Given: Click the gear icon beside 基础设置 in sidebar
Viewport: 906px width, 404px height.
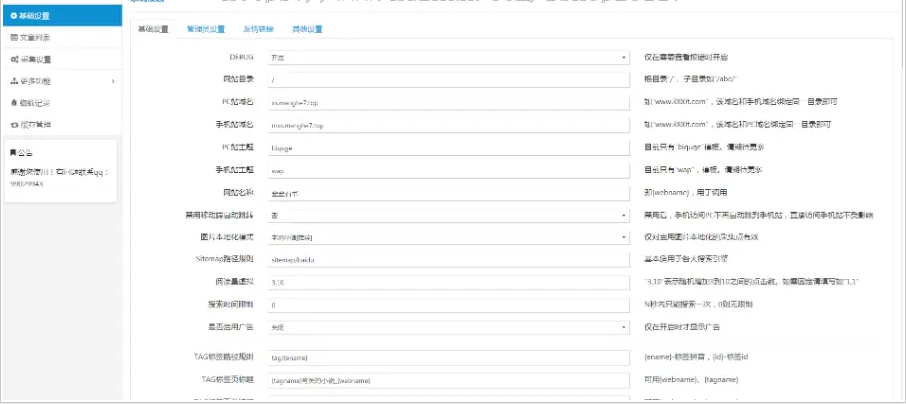Looking at the screenshot, I should coord(14,16).
